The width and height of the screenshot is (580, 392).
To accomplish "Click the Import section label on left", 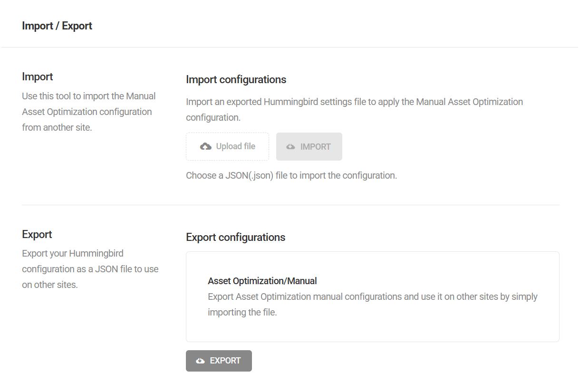I will [38, 76].
